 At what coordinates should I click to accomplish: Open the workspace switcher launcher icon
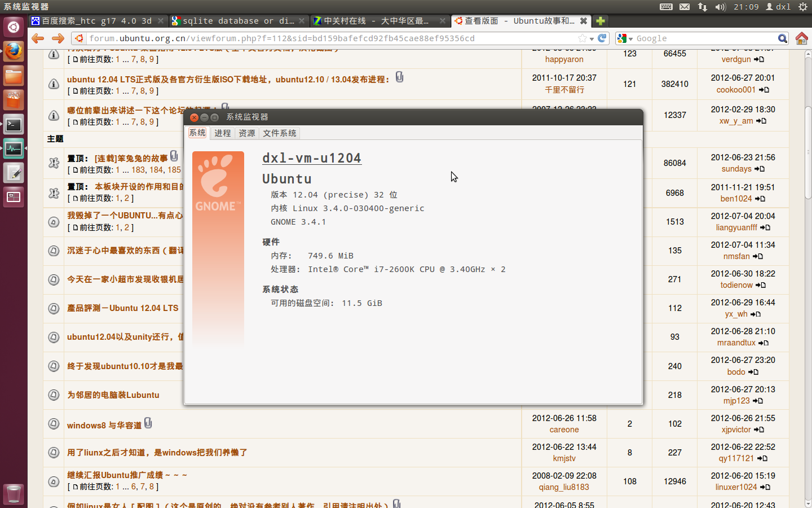pos(14,198)
